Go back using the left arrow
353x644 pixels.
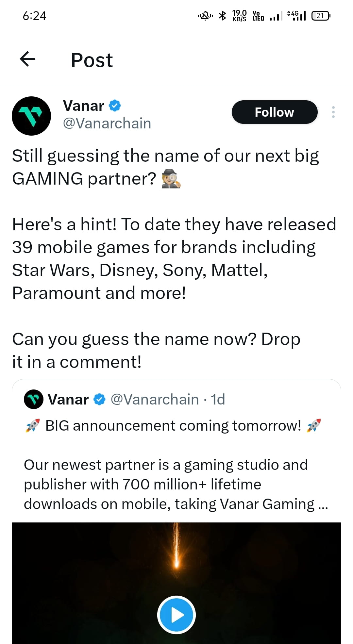click(x=27, y=59)
